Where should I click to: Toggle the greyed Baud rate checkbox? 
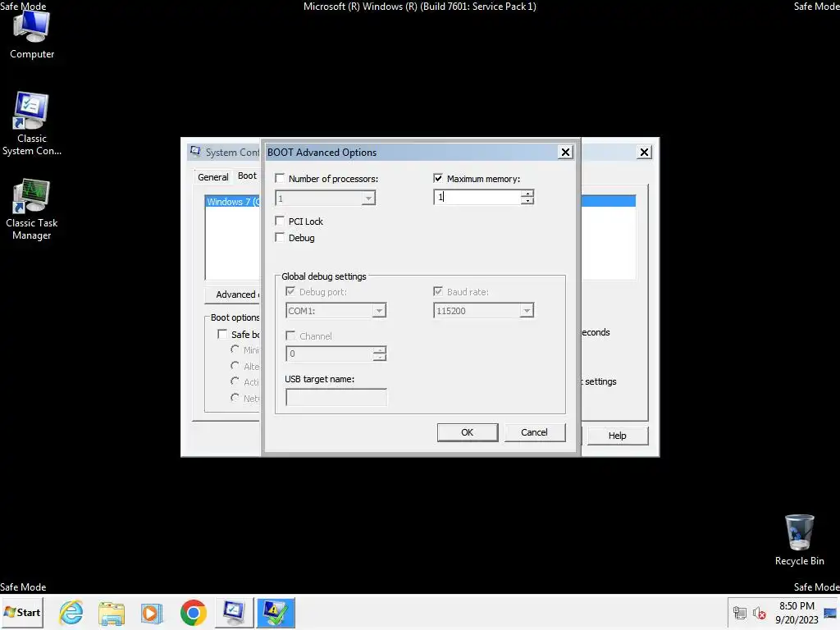(438, 291)
